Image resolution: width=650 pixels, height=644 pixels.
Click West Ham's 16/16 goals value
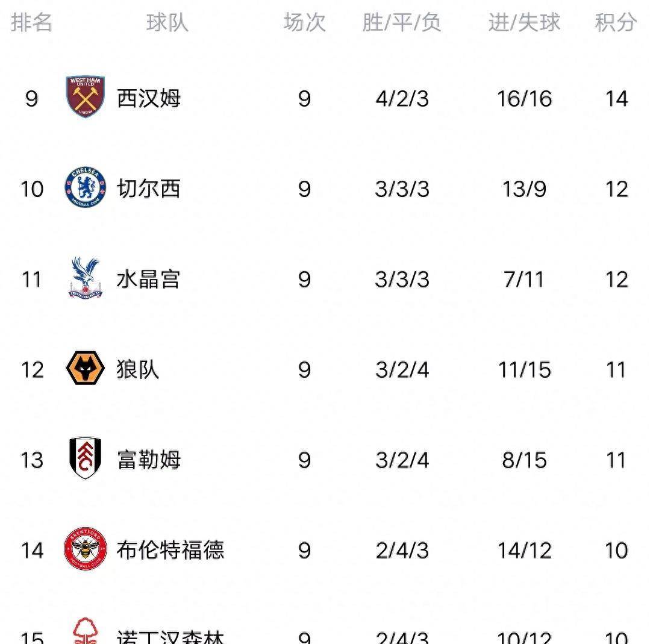[x=524, y=99]
